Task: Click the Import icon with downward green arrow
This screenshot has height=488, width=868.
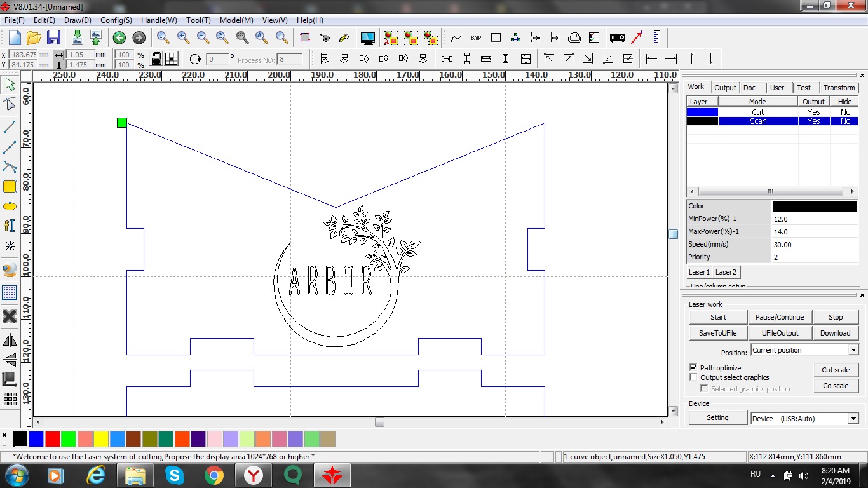Action: coord(77,37)
